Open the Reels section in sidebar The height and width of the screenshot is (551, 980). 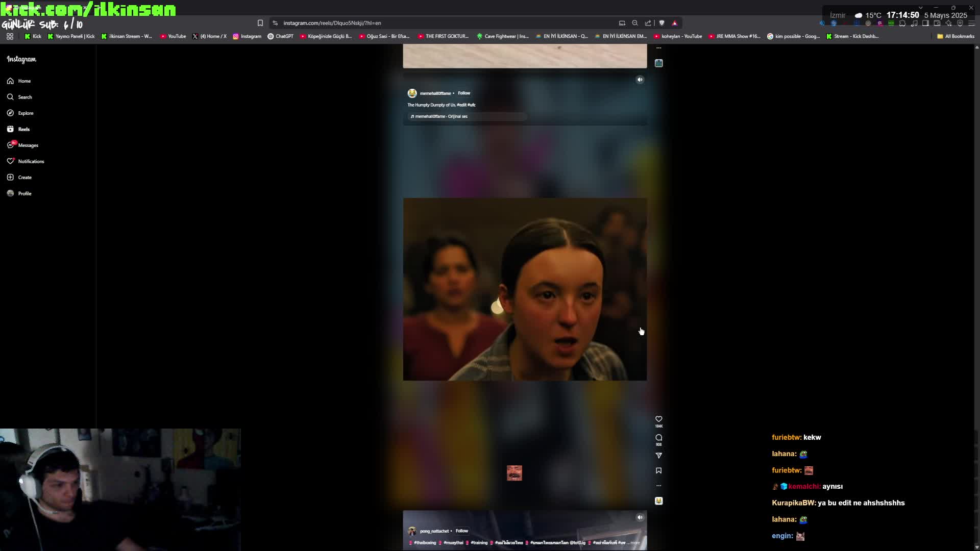23,129
